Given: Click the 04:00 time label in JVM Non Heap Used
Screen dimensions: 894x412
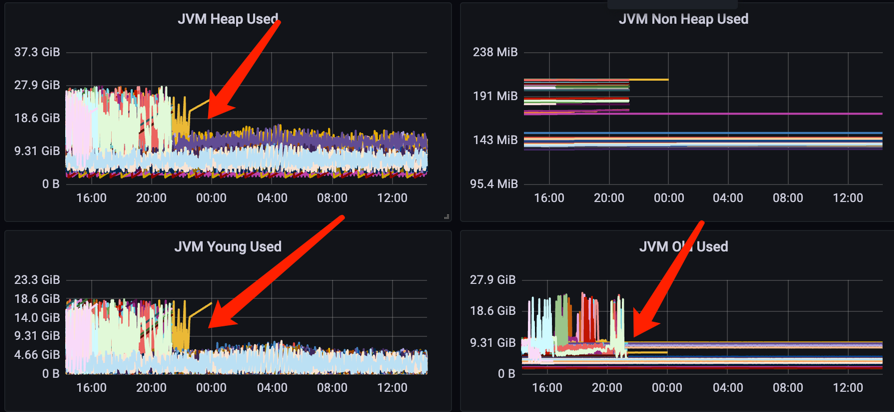Looking at the screenshot, I should tap(728, 198).
